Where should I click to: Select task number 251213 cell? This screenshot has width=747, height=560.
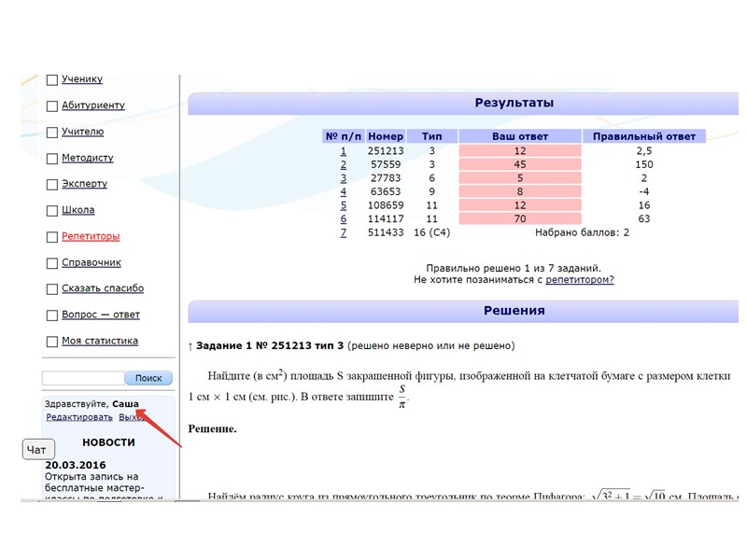point(386,151)
